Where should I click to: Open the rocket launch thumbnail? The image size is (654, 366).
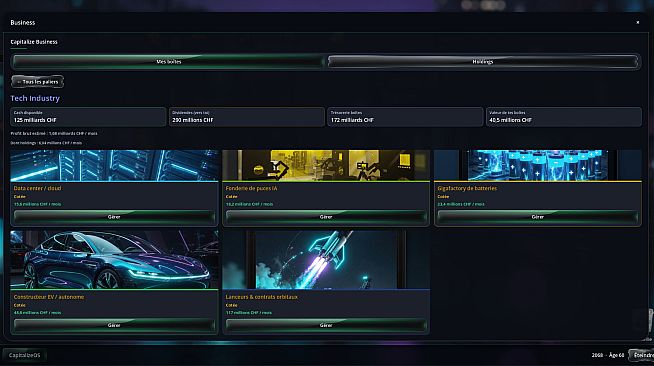pos(326,259)
